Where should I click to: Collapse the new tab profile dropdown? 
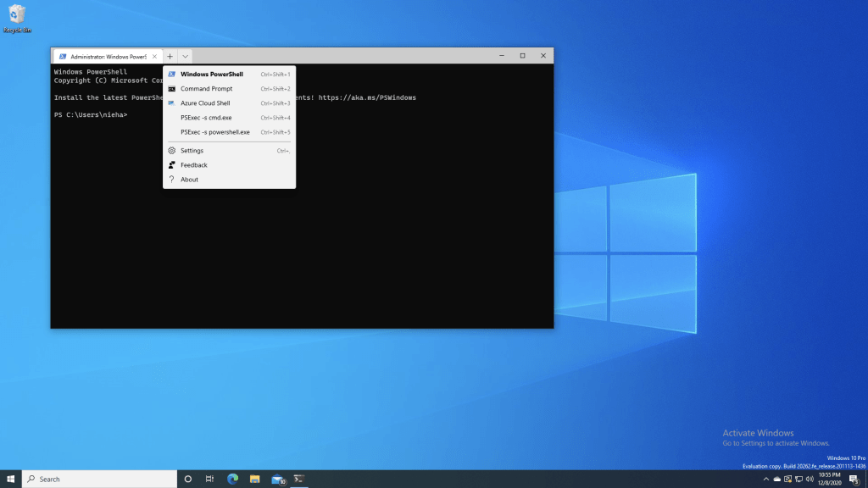[x=186, y=56]
